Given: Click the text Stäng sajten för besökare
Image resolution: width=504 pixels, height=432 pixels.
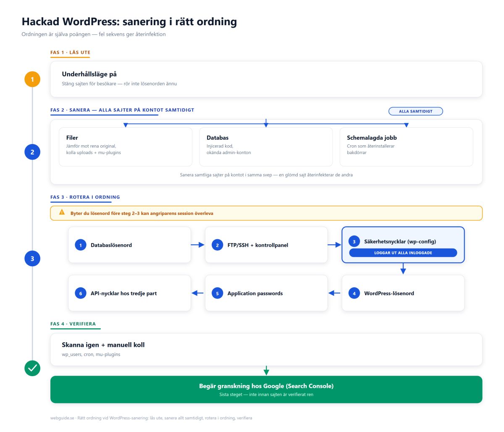Looking at the screenshot, I should (x=119, y=84).
